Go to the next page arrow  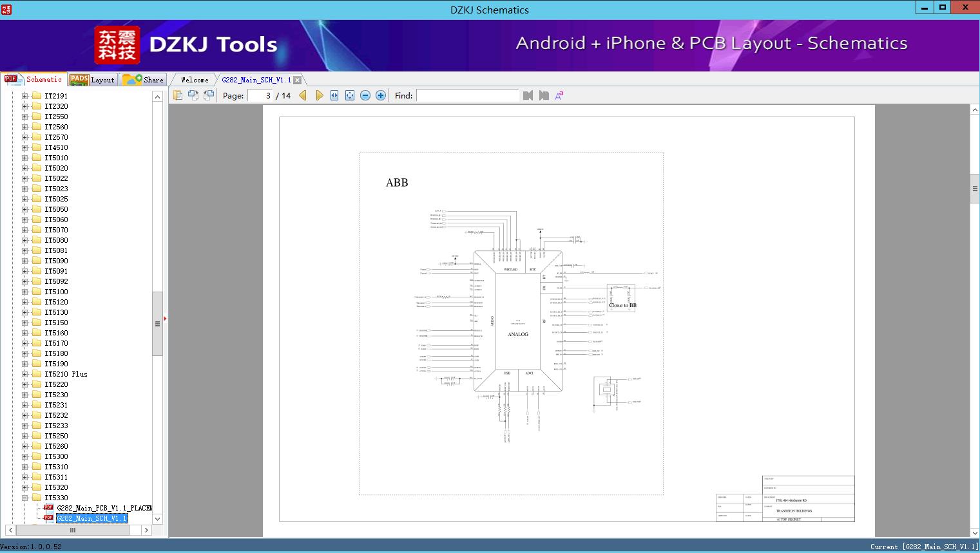coord(319,95)
